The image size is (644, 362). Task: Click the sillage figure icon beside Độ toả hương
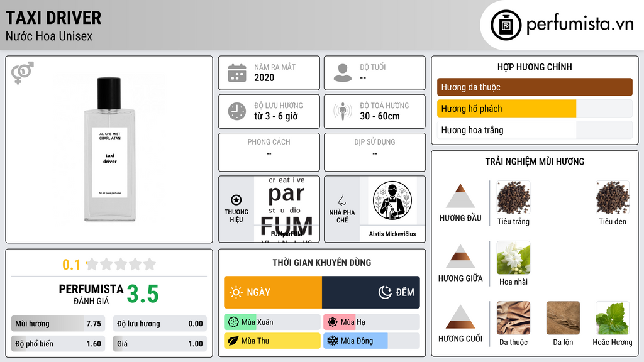(x=343, y=111)
